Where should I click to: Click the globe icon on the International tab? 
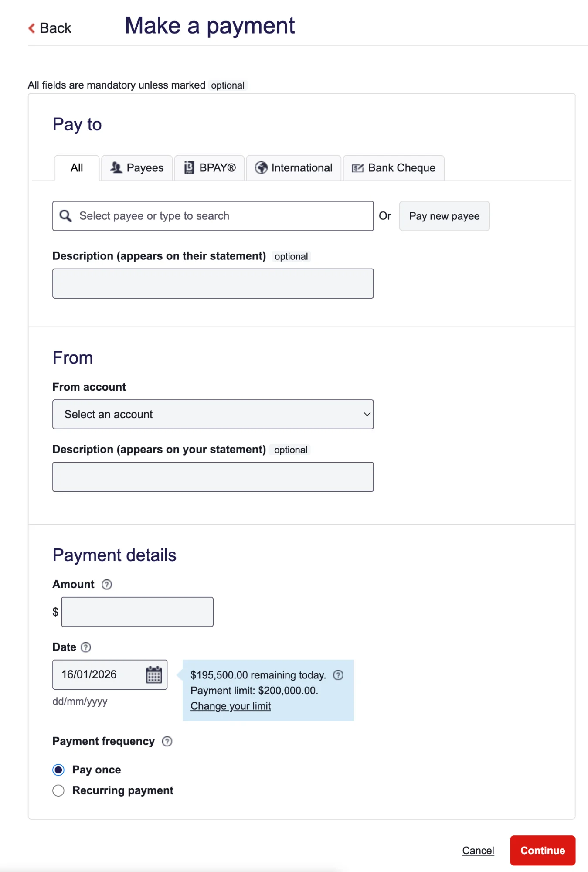(x=261, y=167)
